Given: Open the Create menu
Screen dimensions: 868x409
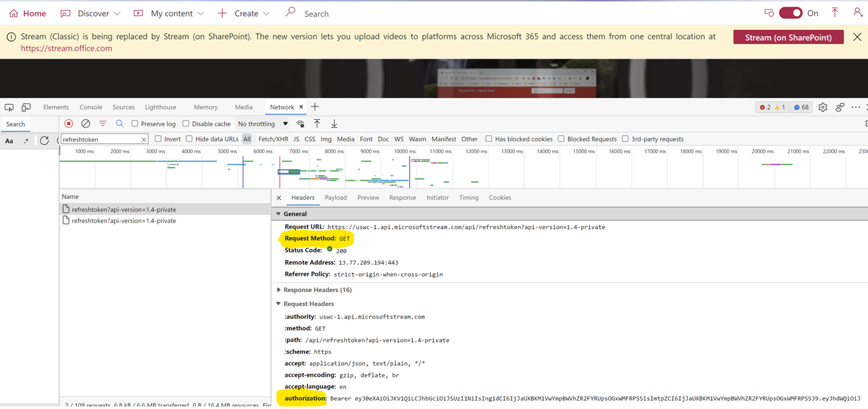Looking at the screenshot, I should coord(243,13).
